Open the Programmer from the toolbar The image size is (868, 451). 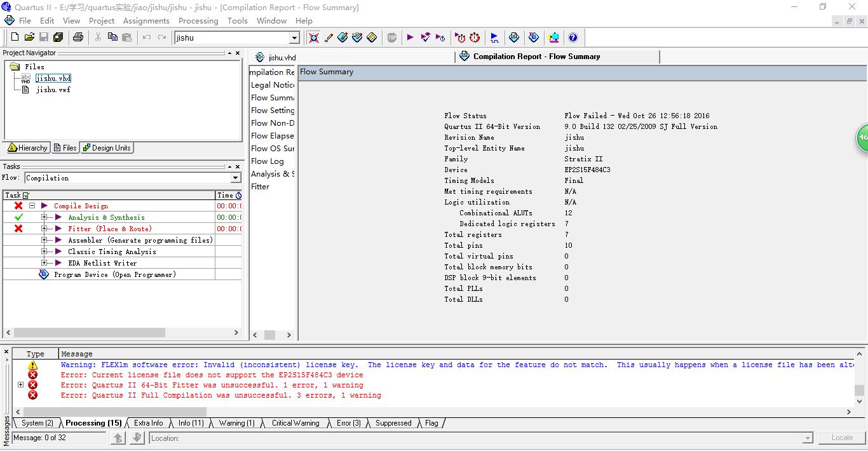coord(533,37)
